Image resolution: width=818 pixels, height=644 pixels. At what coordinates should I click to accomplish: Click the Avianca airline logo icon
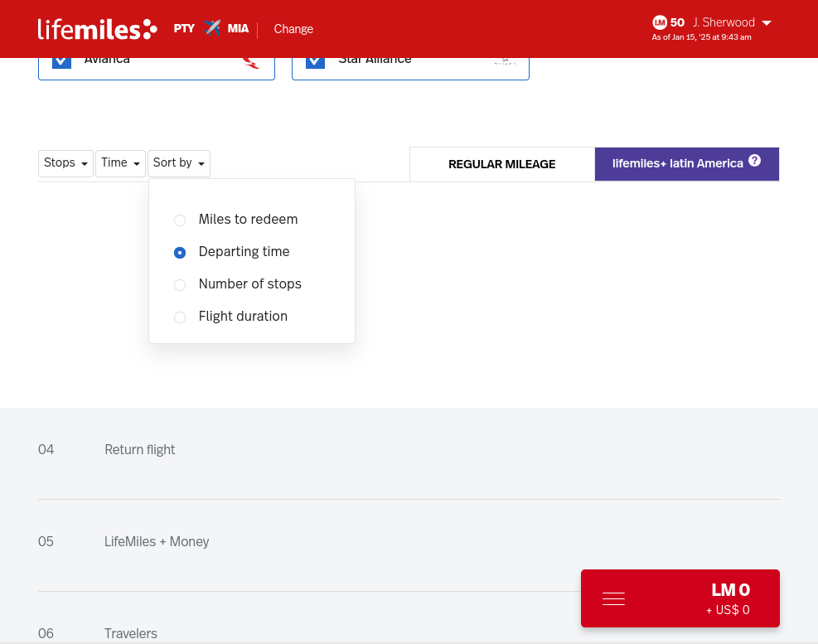251,63
